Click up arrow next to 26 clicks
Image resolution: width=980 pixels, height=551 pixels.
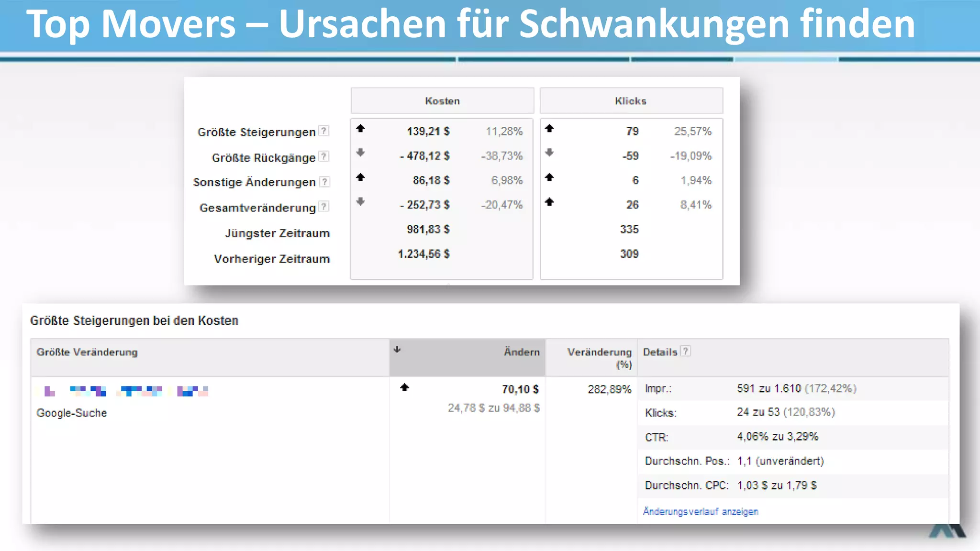(x=549, y=202)
